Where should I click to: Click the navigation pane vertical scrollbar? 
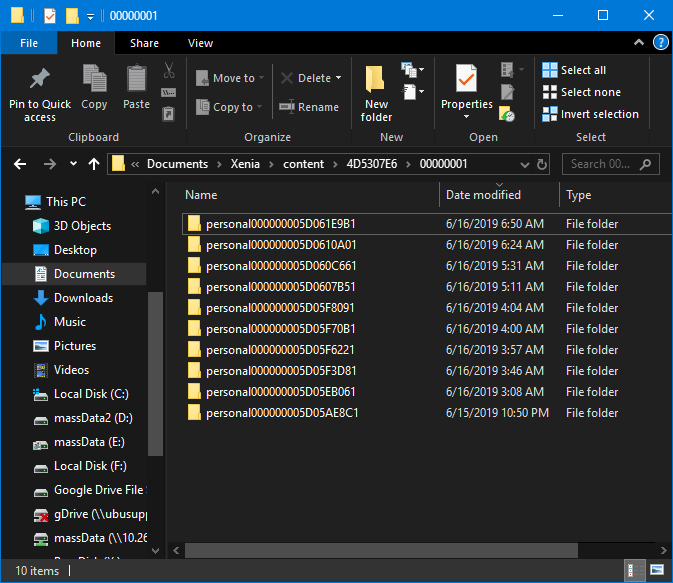155,373
